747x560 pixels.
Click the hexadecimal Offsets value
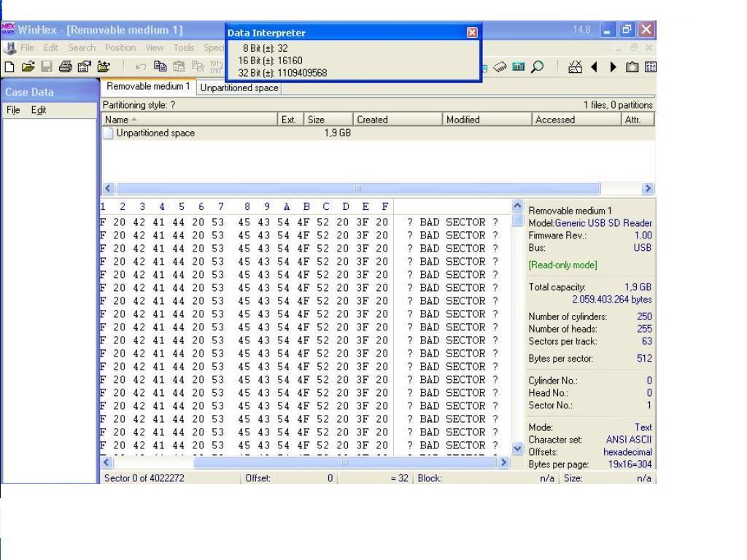click(627, 452)
